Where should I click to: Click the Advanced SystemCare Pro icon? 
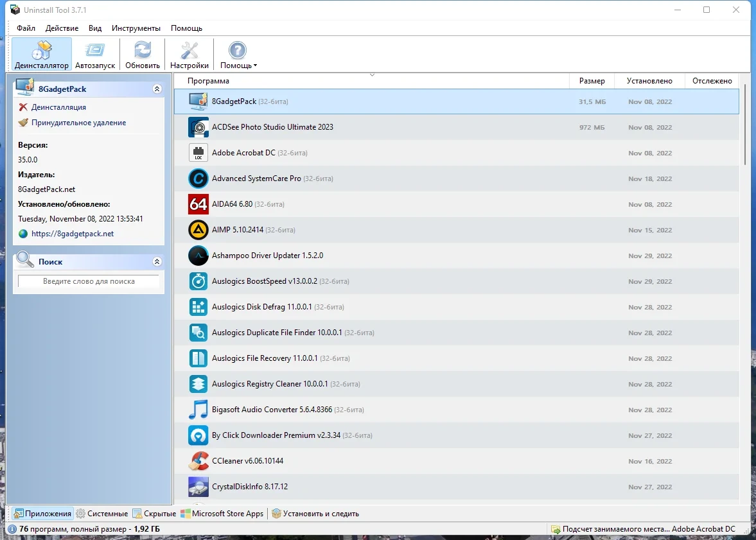198,179
